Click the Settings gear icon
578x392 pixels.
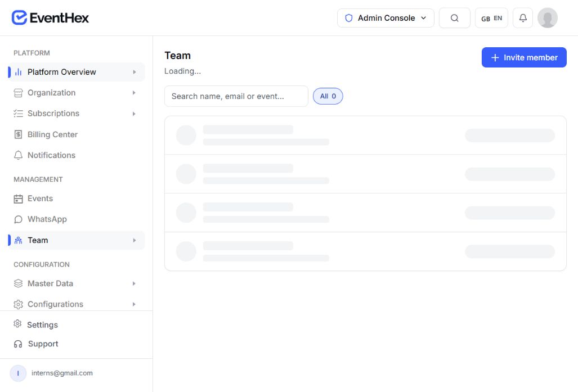(17, 324)
